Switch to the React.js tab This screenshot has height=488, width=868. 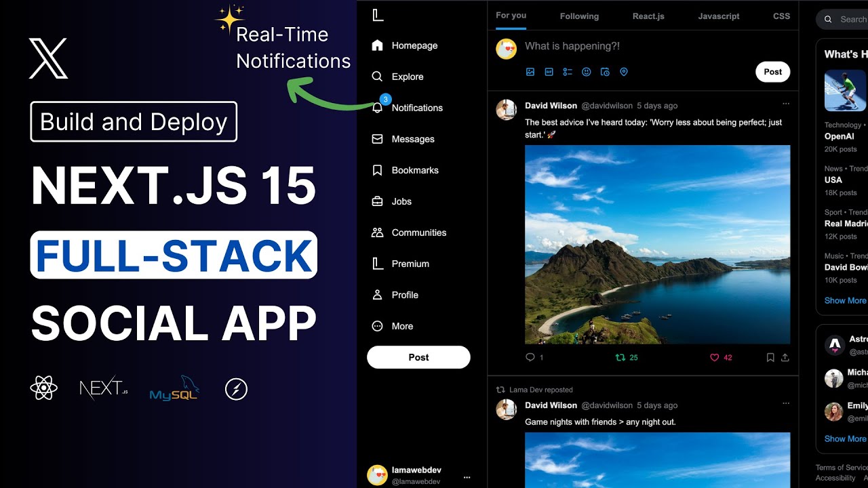tap(648, 16)
